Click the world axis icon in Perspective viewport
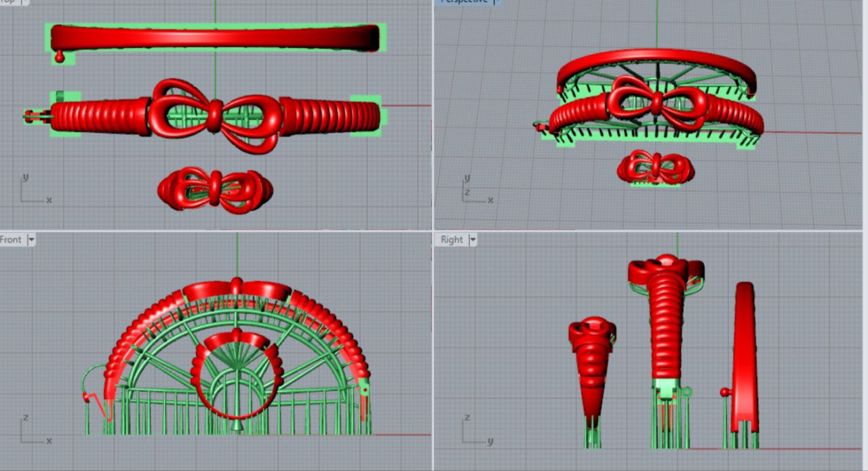 click(475, 190)
